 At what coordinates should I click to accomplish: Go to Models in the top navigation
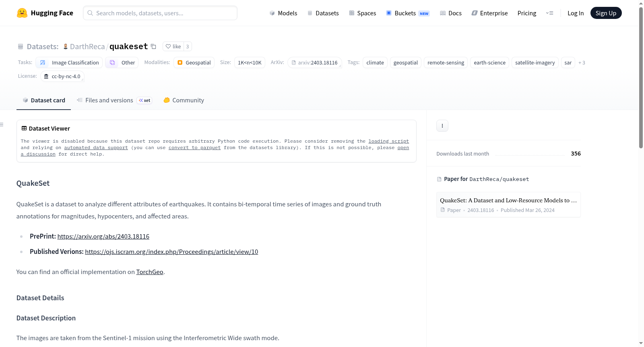click(x=283, y=13)
